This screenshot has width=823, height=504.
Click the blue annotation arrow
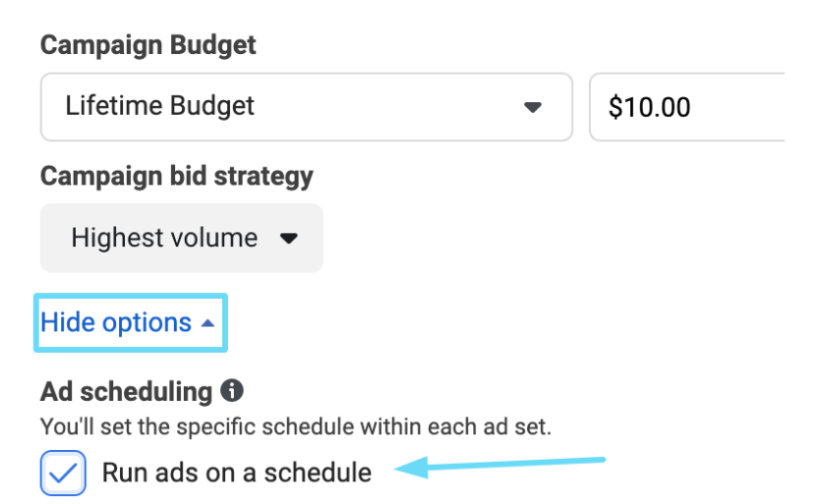[x=501, y=465]
